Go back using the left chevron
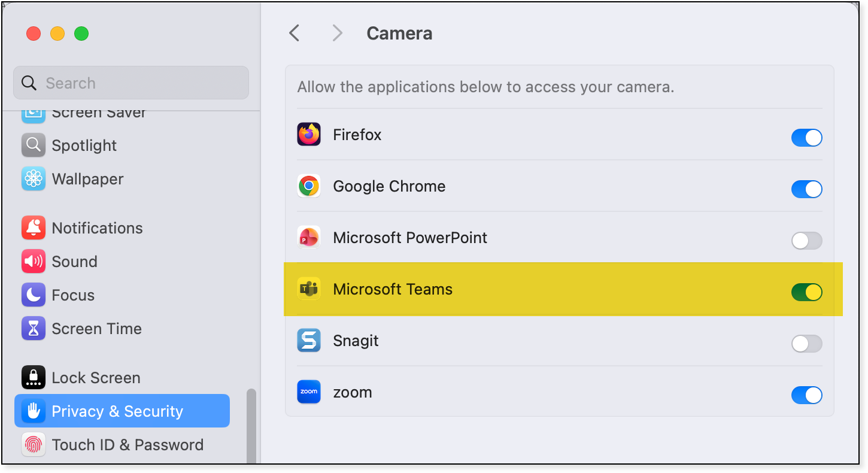 (294, 33)
